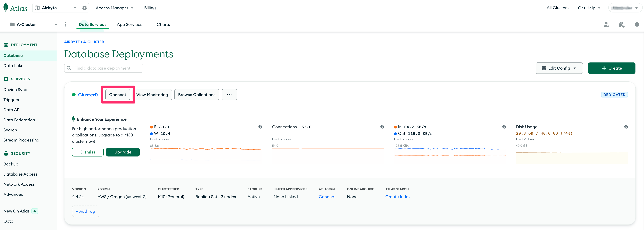644x230 pixels.
Task: Click the Cluster0 name link
Action: [88, 95]
